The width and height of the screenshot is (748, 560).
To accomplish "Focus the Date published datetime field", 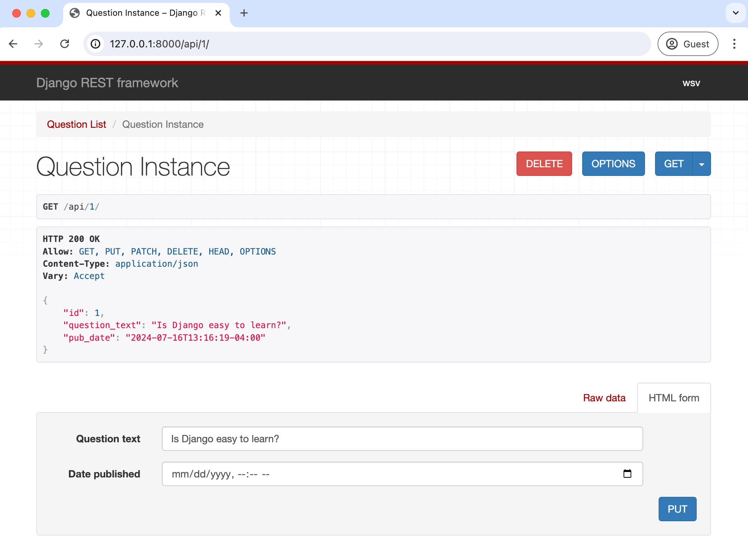I will coord(402,474).
